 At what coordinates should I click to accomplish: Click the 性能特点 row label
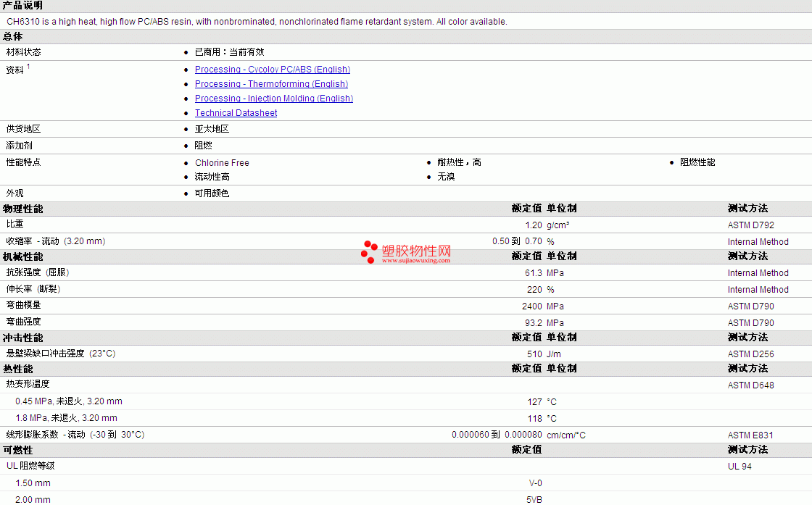point(23,162)
